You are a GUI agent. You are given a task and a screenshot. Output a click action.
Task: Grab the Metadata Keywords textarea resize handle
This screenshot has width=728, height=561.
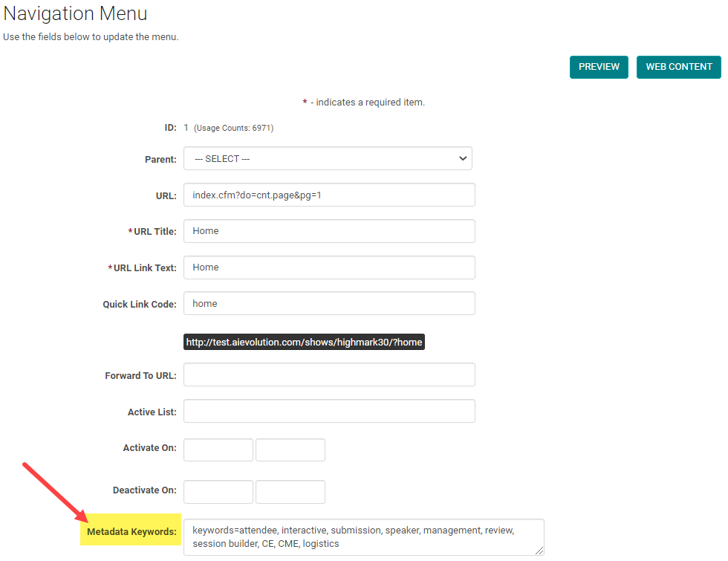point(540,551)
